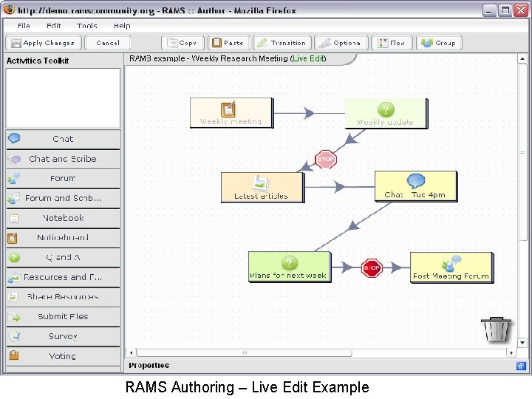Select the Weekly update activity
The image size is (532, 399).
(386, 114)
